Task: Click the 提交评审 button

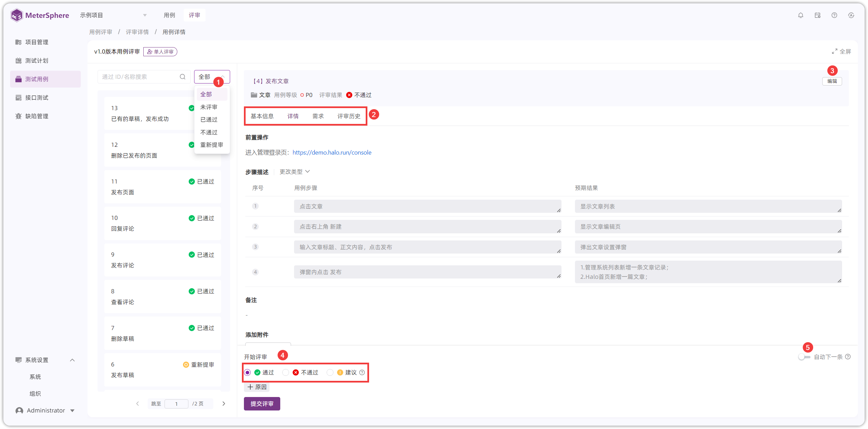Action: tap(262, 403)
